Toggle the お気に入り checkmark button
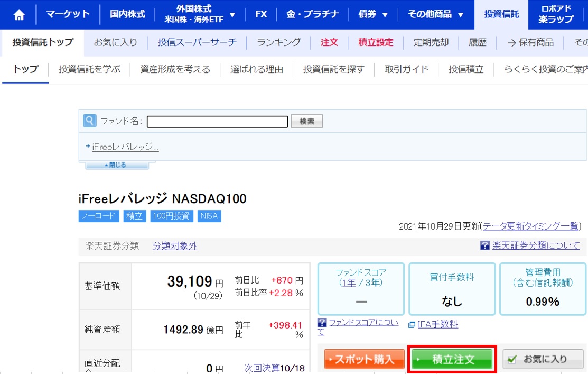Image resolution: width=588 pixels, height=374 pixels. point(543,359)
